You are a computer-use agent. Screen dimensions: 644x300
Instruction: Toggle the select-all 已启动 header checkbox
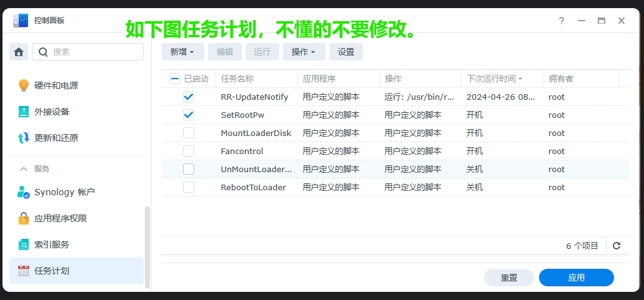(x=175, y=79)
